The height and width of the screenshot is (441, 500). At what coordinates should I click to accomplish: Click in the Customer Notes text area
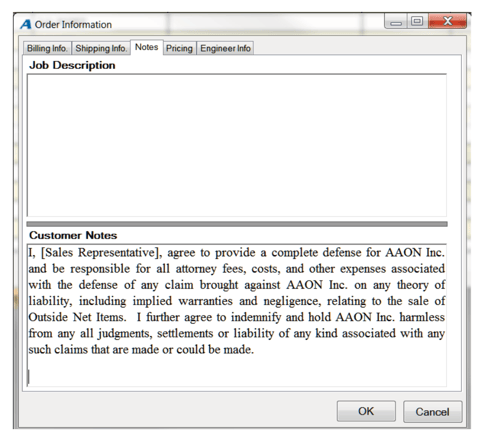pos(237,315)
